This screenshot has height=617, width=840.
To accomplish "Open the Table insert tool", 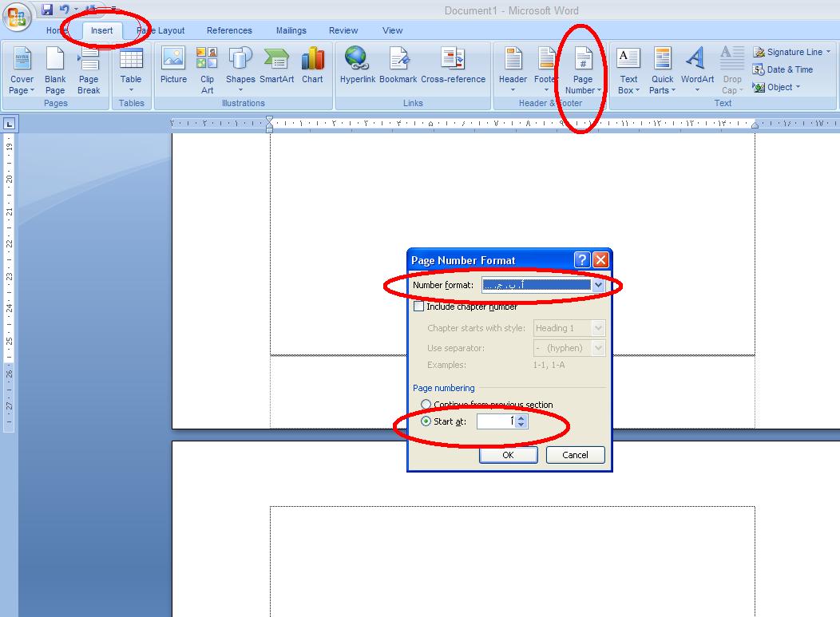I will [x=131, y=70].
